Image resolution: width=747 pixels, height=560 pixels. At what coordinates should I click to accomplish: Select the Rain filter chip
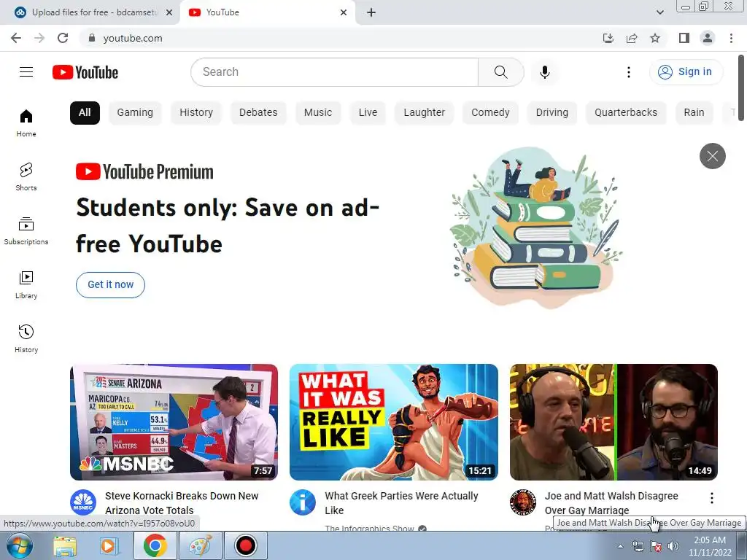click(694, 113)
